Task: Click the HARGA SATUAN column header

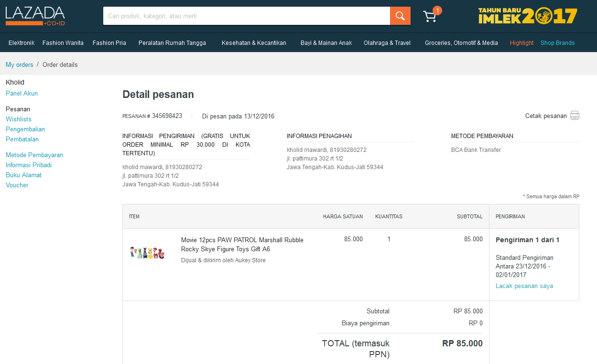Action: pos(343,216)
